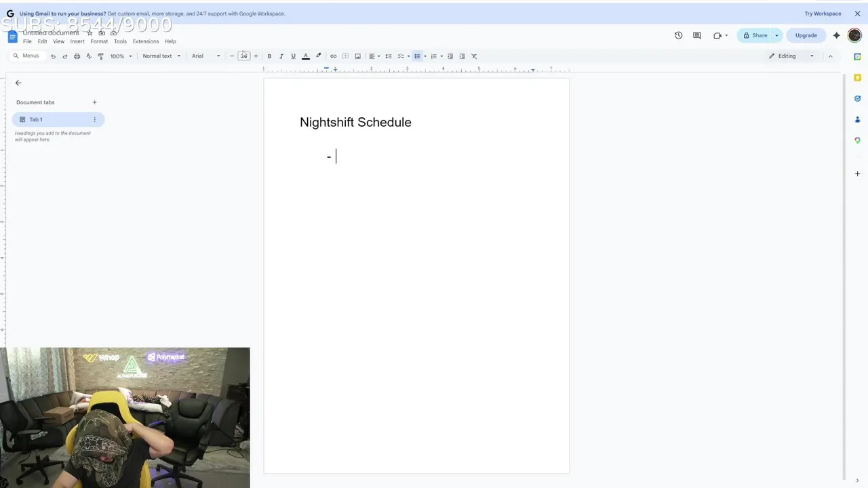Increase font size with plus button
The height and width of the screenshot is (488, 868).
click(256, 56)
